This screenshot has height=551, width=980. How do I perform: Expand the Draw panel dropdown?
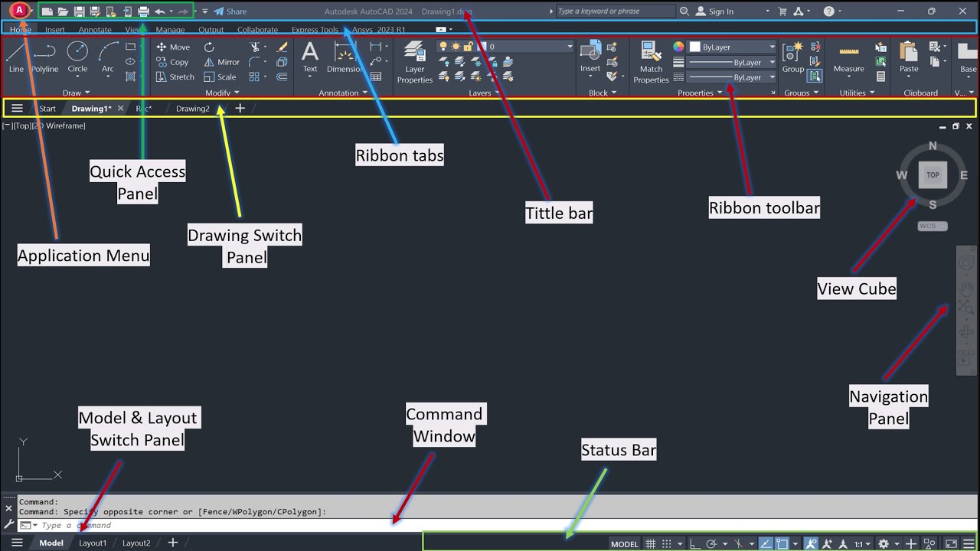(76, 93)
